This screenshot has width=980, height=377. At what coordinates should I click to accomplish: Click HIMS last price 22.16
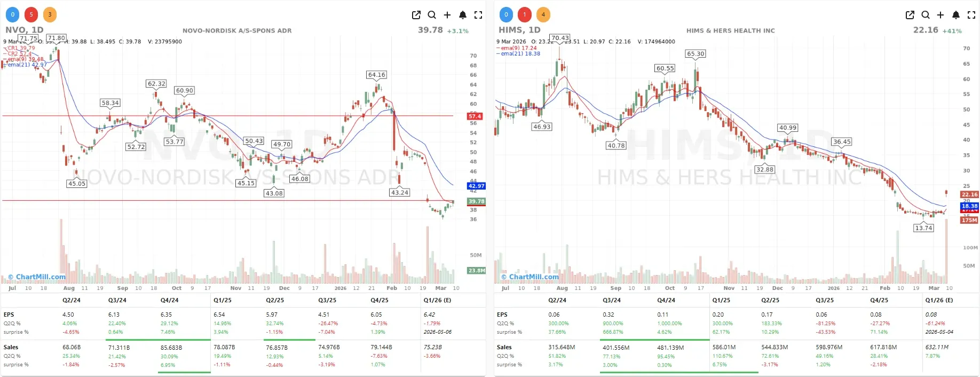point(926,30)
